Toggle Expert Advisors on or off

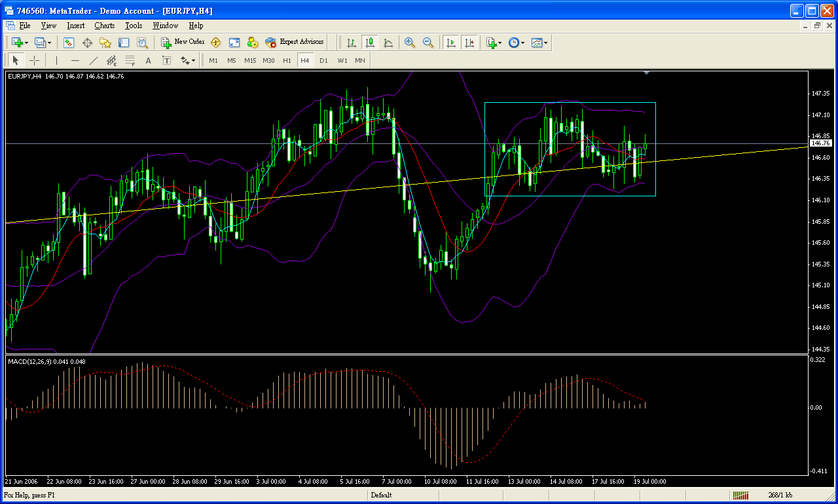coord(294,43)
